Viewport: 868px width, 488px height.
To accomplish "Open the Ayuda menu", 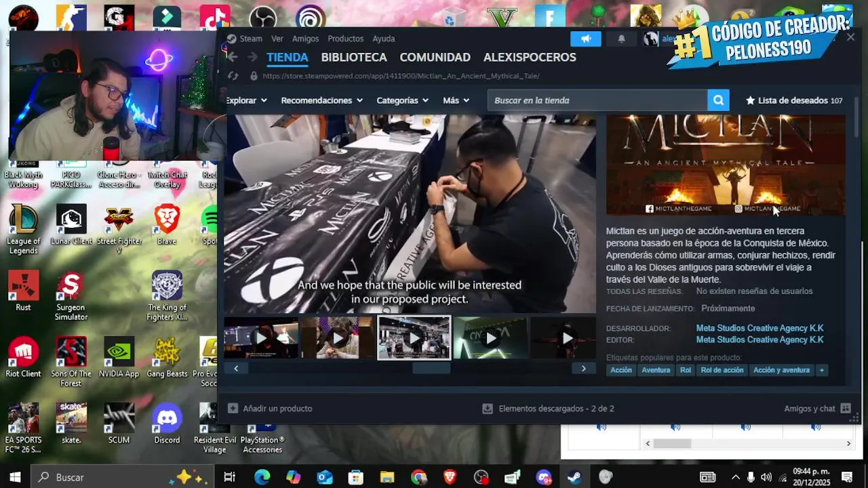I will tap(384, 39).
